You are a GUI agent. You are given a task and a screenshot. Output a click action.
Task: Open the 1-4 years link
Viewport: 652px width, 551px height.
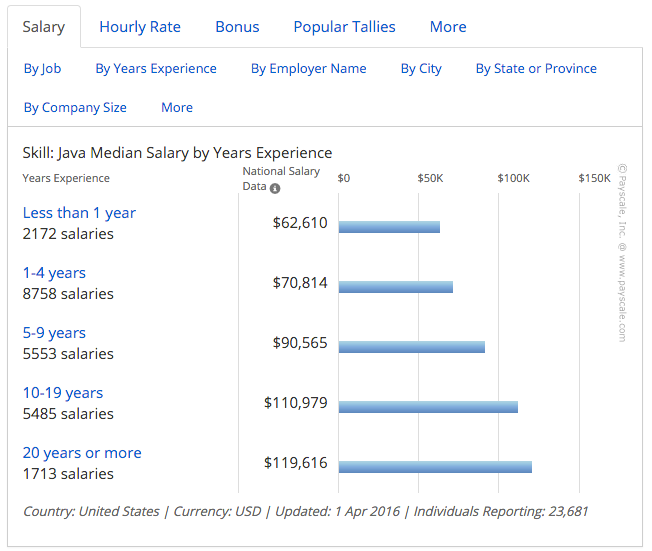[x=54, y=273]
